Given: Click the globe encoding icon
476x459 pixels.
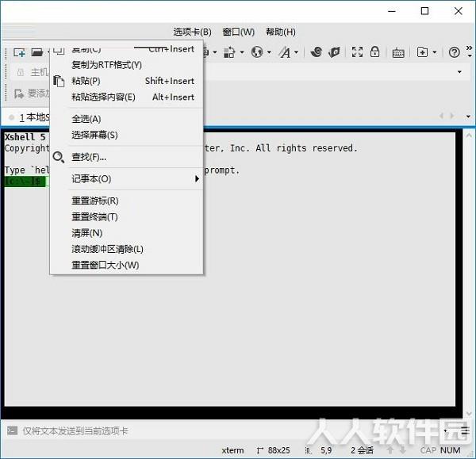Looking at the screenshot, I should tap(257, 52).
